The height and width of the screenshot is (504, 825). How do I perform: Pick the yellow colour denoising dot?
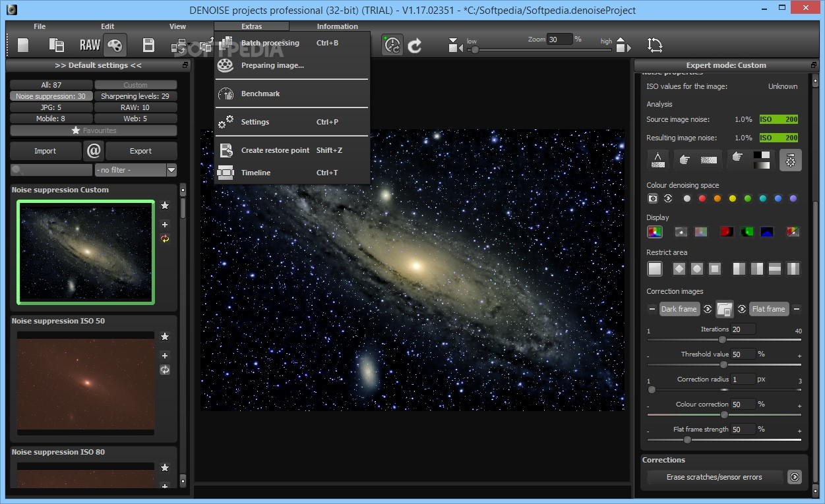[x=733, y=198]
